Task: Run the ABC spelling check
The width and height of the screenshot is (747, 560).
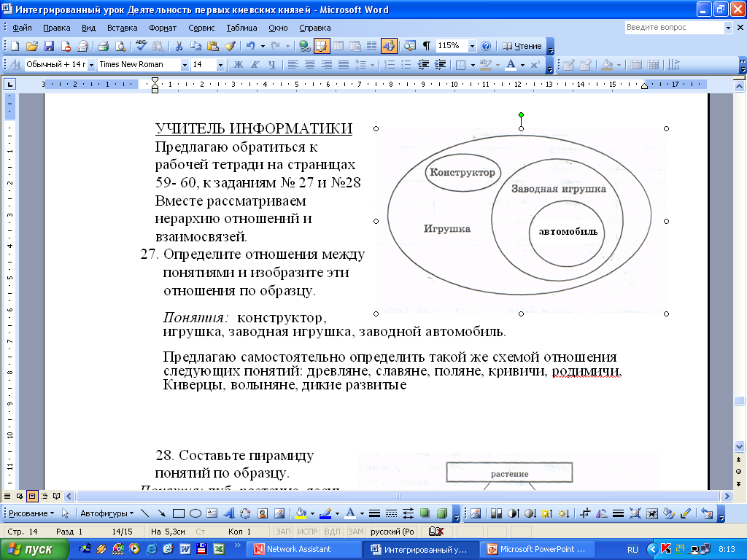Action: coord(141,46)
